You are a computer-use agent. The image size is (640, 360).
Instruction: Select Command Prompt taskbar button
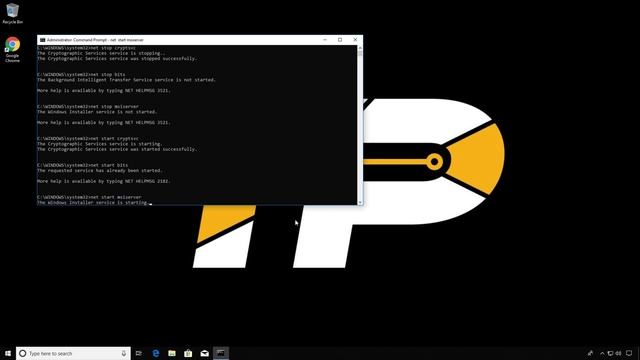pos(221,353)
